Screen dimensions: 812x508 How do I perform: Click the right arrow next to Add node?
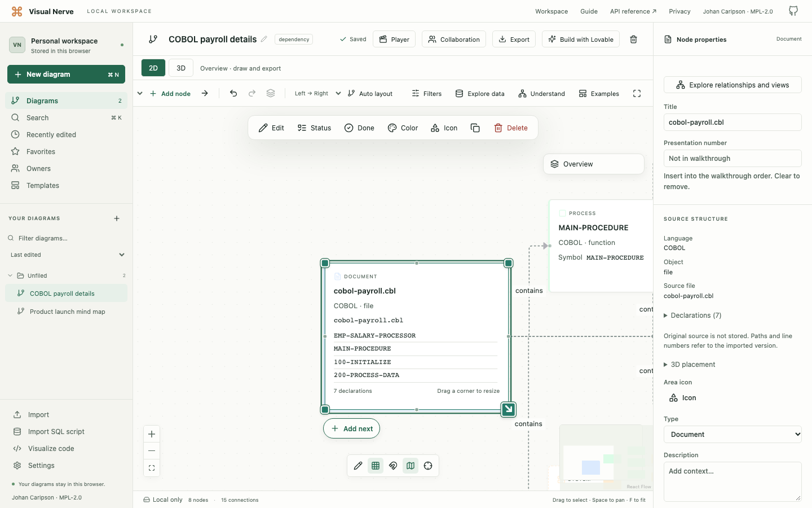(x=205, y=94)
